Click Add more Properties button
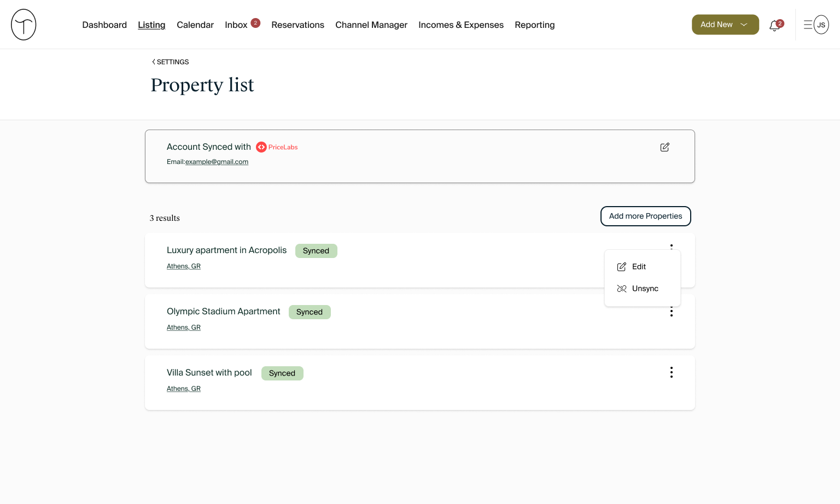 (645, 216)
